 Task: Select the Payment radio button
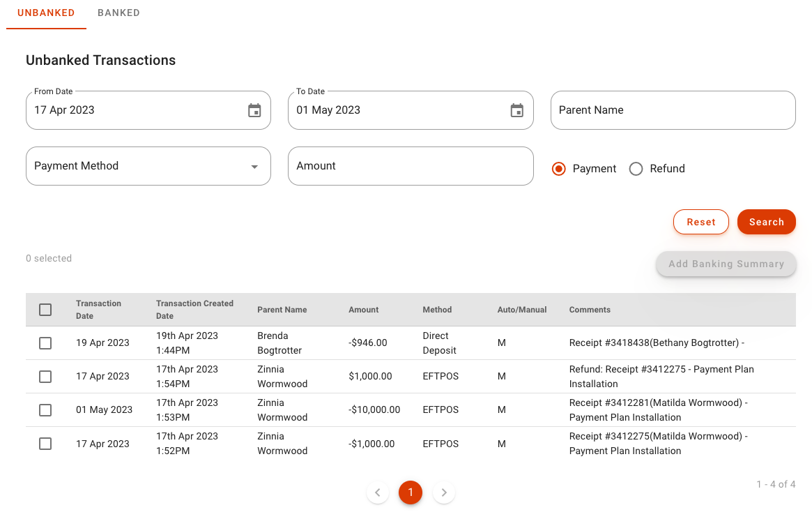pos(558,169)
